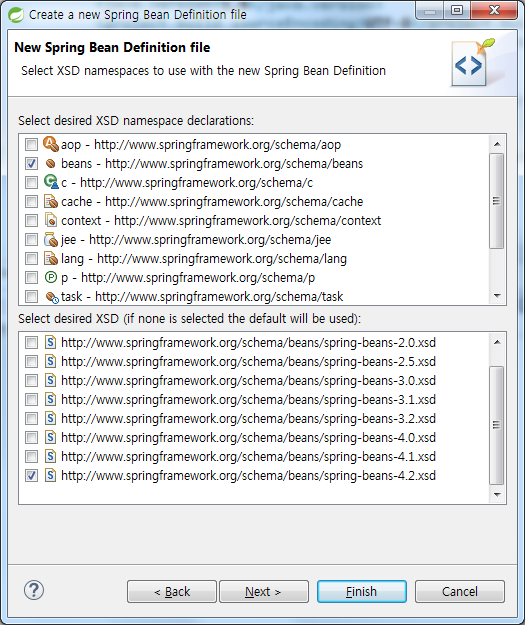
Task: Click the spring-beans-3.0.xsd file icon
Action: [50, 380]
